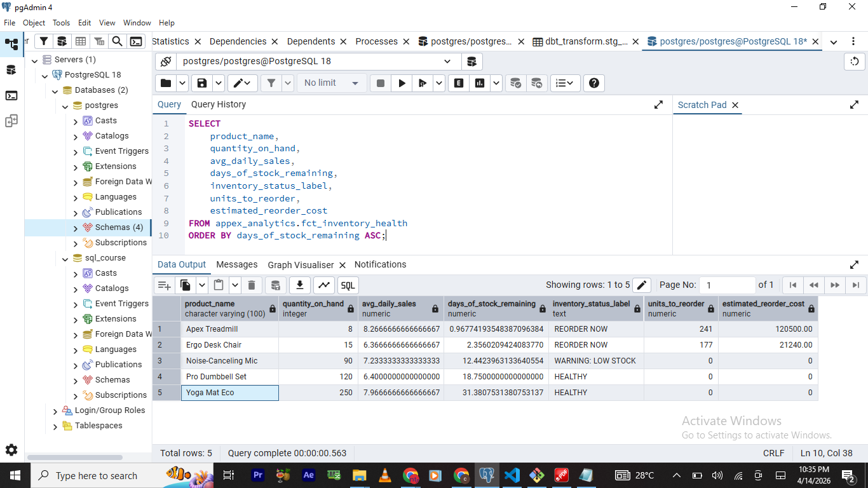868x488 pixels.
Task: Switch to the Notifications tab
Action: coord(380,264)
